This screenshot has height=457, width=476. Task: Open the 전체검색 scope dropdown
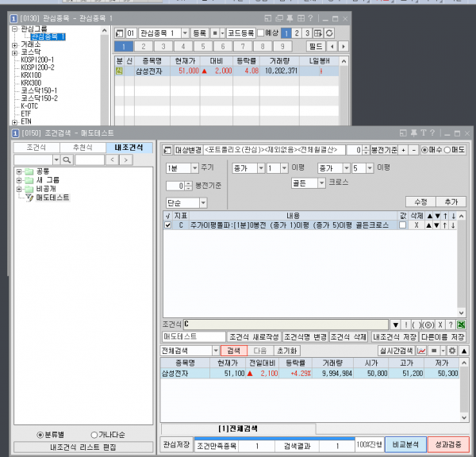pos(216,351)
